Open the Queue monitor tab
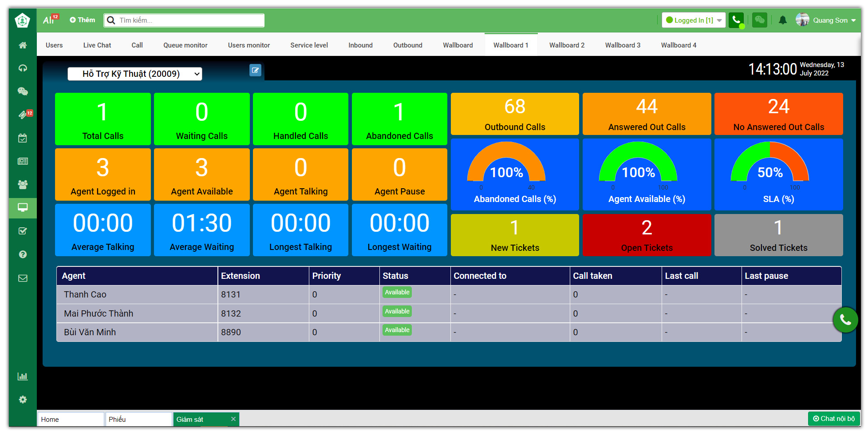 tap(185, 45)
